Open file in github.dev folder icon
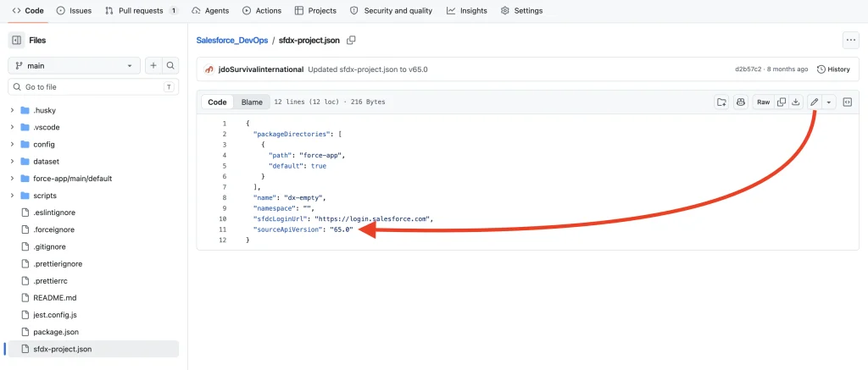Viewport: 868px width, 370px height. (x=721, y=102)
